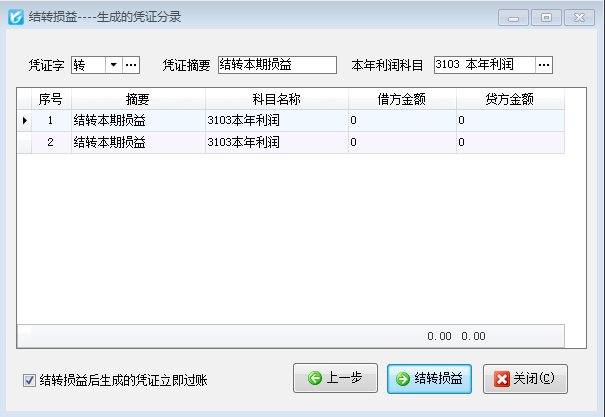
Task: Expand the 凭证字 dropdown arrow
Action: pos(112,65)
